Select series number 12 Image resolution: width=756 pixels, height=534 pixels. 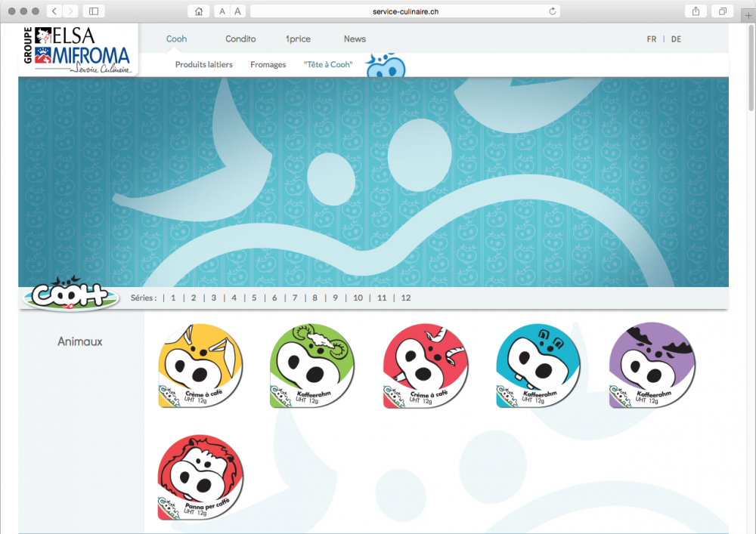point(406,298)
